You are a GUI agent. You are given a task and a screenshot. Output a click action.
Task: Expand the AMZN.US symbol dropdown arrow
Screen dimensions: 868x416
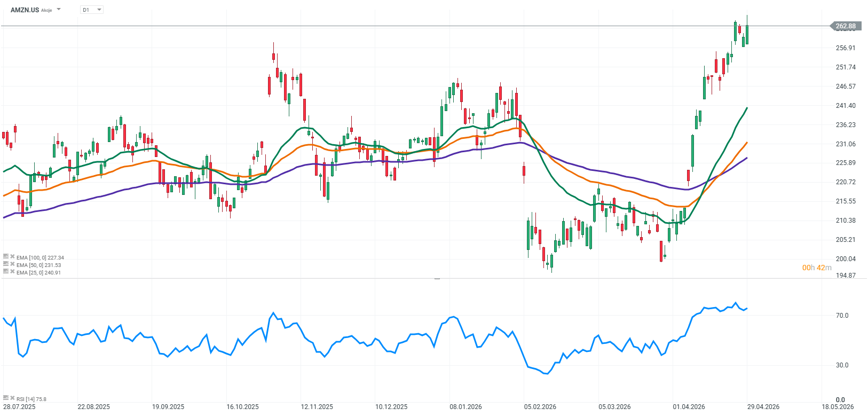pos(59,10)
